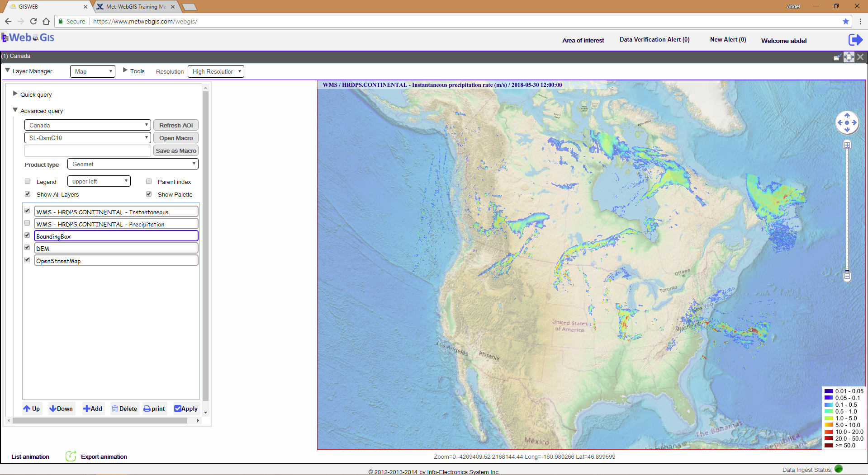Click the fullscreen panel icon for Canada
Image resolution: width=868 pixels, height=475 pixels.
click(x=849, y=57)
